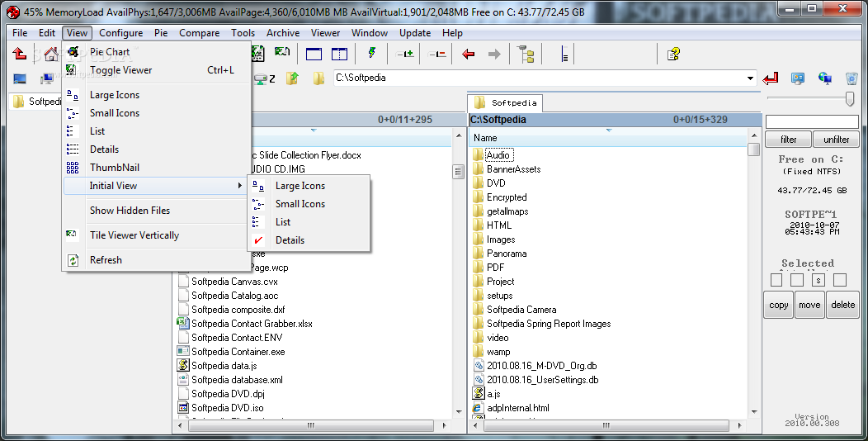Select the file Softpedia data.js
The height and width of the screenshot is (441, 868).
tap(224, 366)
